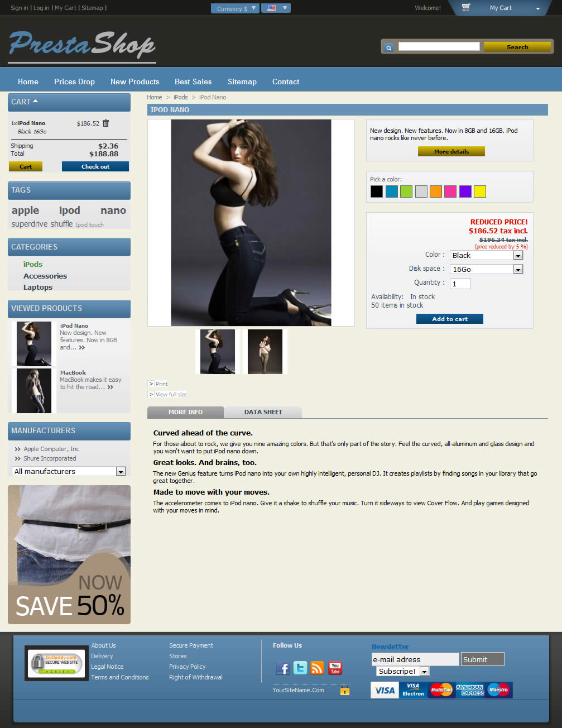The image size is (562, 728).
Task: Pick the blue color swatch
Action: [392, 191]
